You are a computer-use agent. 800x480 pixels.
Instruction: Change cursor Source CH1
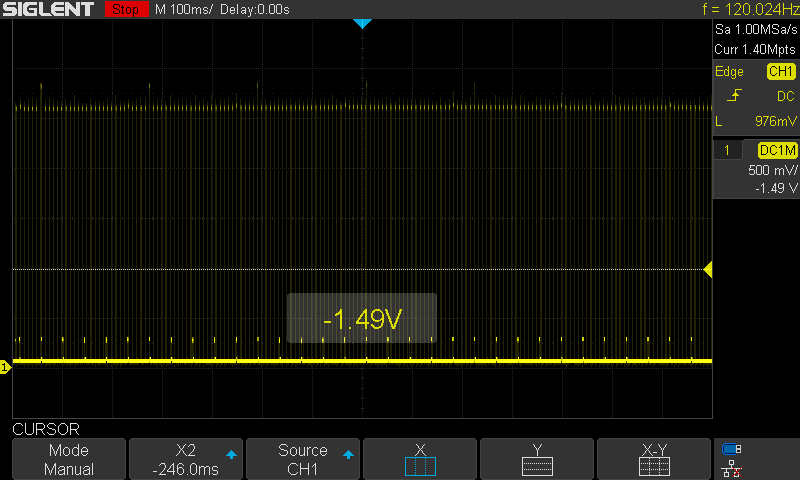303,459
